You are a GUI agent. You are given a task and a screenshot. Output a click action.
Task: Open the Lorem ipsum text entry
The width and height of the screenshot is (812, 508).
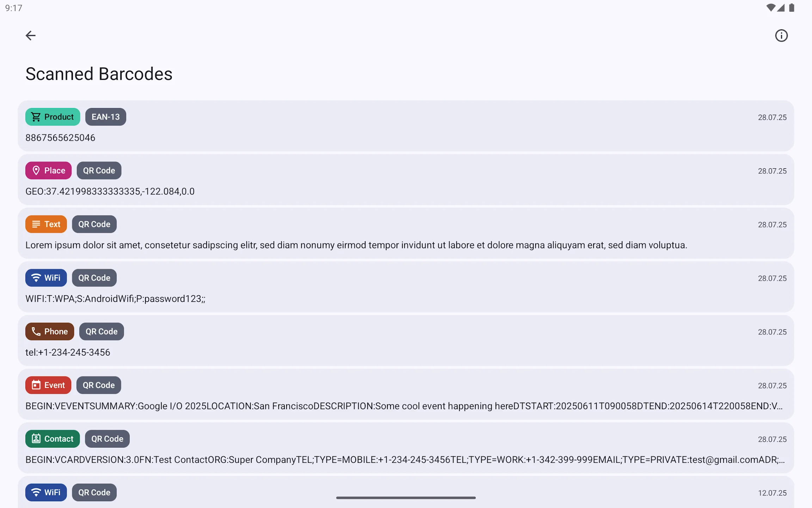[x=406, y=233]
